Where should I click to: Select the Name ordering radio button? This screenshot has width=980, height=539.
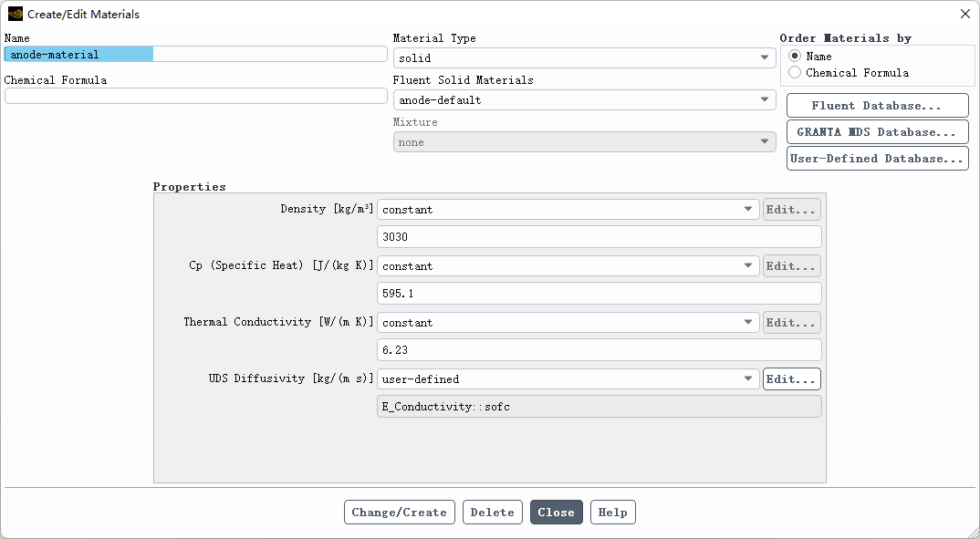coord(795,57)
